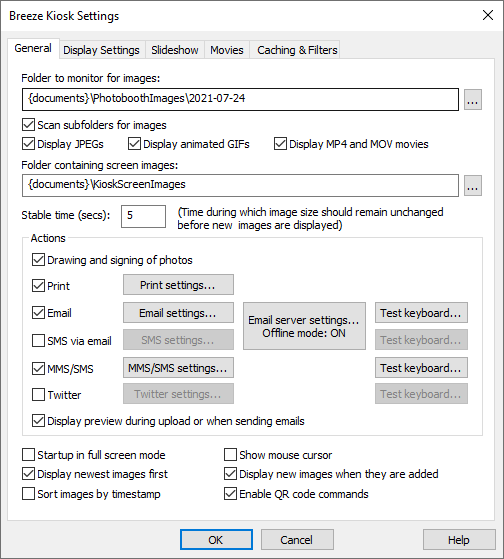Toggle Show mouse cursor checkbox
Image resolution: width=504 pixels, height=559 pixels.
pos(230,455)
